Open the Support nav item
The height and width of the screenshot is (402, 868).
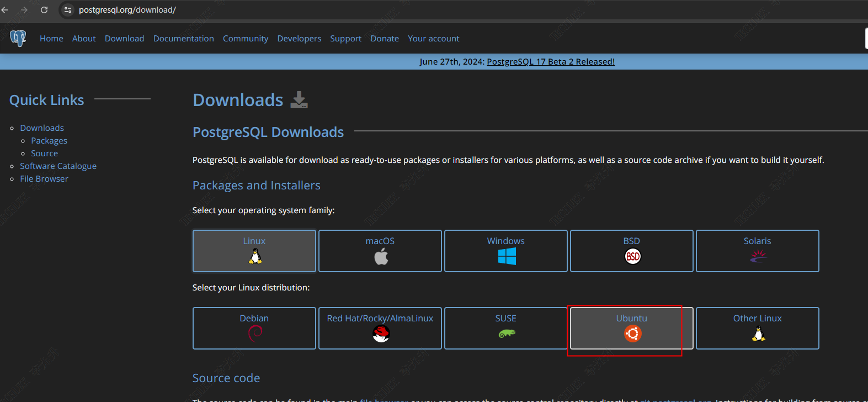346,39
